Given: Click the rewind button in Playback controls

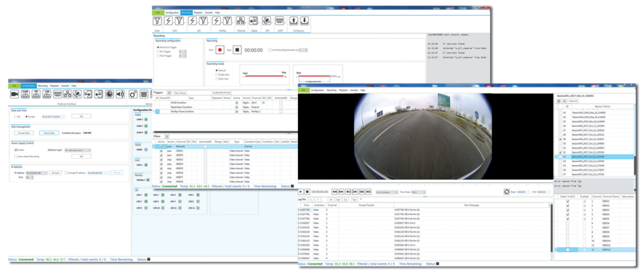Looking at the screenshot, I should pyautogui.click(x=335, y=192).
